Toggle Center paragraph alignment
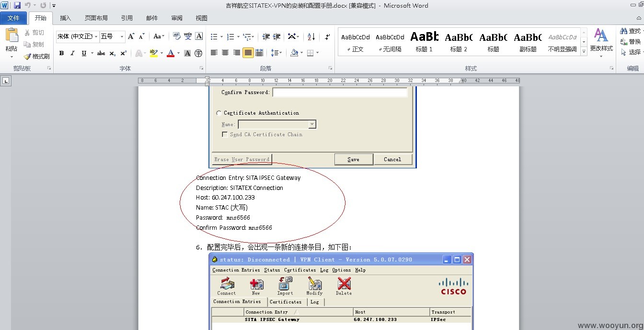 225,53
